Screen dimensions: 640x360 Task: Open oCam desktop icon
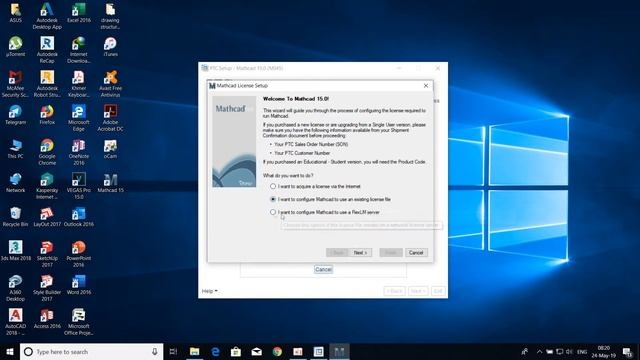coord(110,149)
